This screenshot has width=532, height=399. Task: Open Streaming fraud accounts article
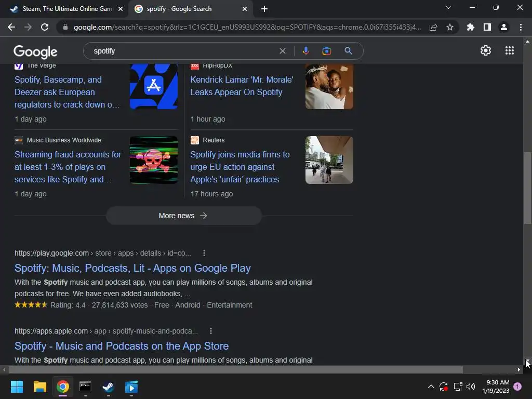tap(68, 167)
